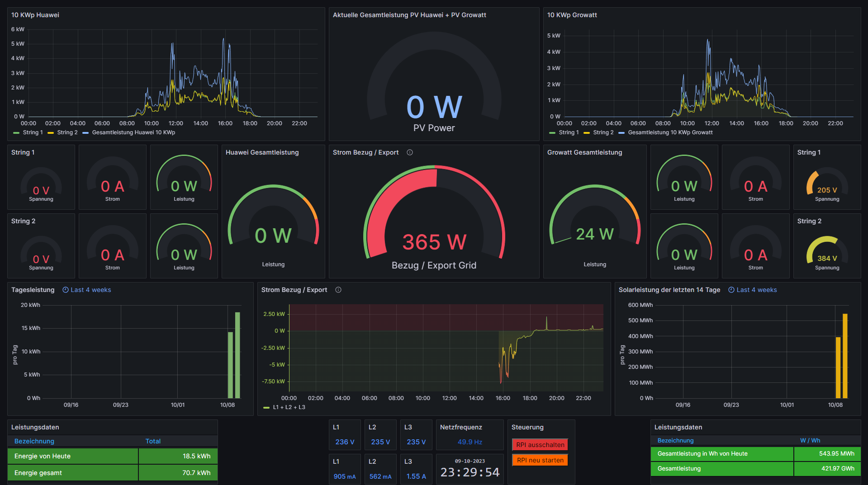Toggle Gesamtleistung Huawei 10 KWp series visibility
Viewport: 868px width, 485px height.
[x=133, y=132]
